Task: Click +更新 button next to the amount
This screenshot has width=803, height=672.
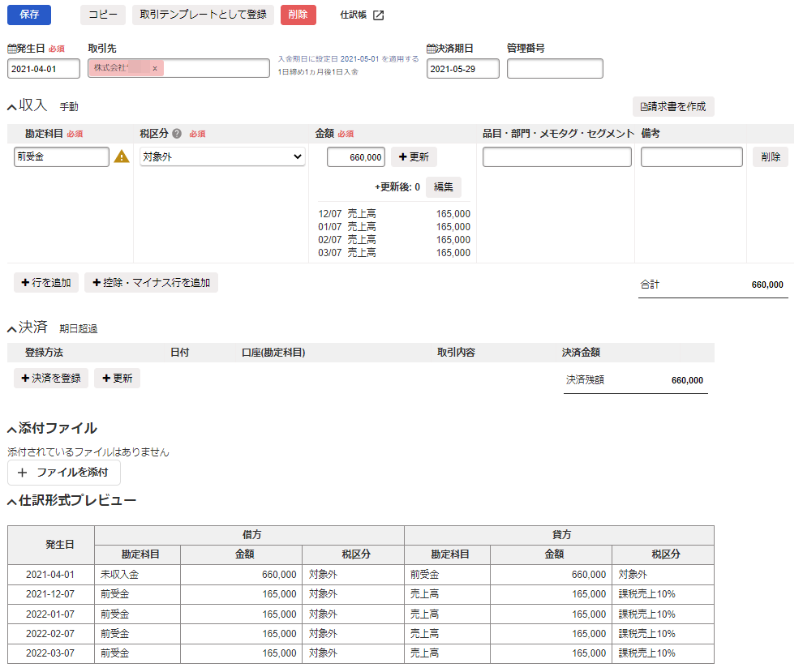Action: point(414,156)
